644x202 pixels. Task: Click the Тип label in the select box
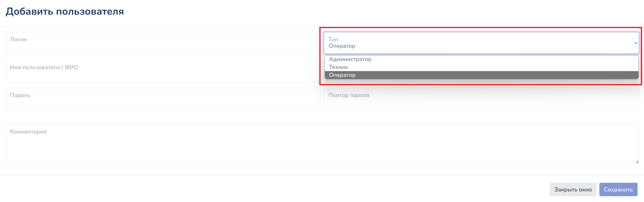(333, 39)
